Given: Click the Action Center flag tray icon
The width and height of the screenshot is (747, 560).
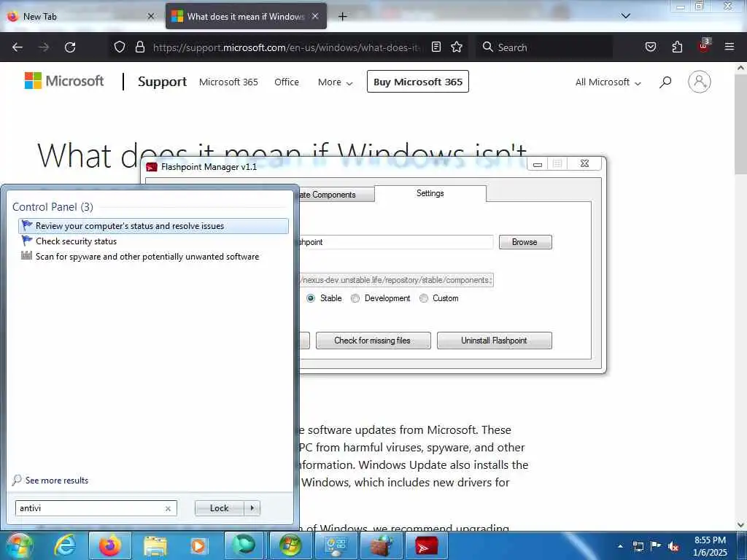Looking at the screenshot, I should [656, 545].
